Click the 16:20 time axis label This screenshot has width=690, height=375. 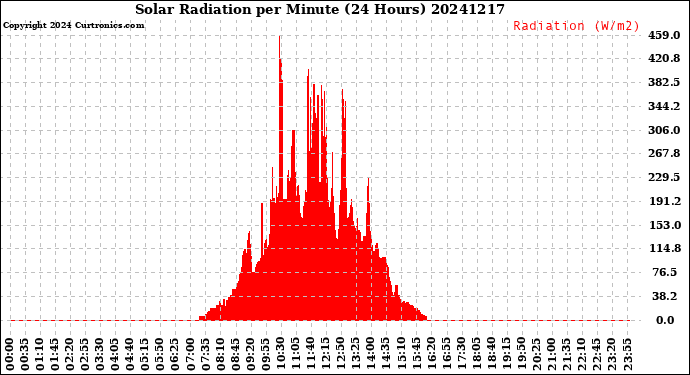(431, 355)
